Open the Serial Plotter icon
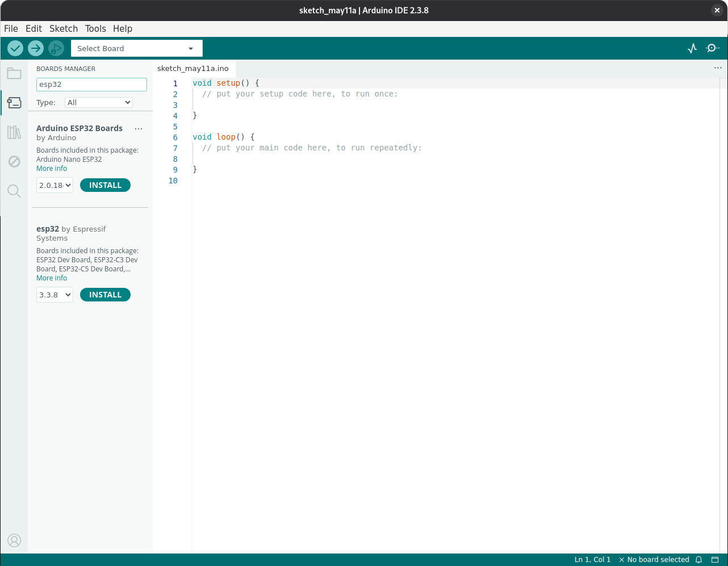The height and width of the screenshot is (566, 728). point(692,48)
